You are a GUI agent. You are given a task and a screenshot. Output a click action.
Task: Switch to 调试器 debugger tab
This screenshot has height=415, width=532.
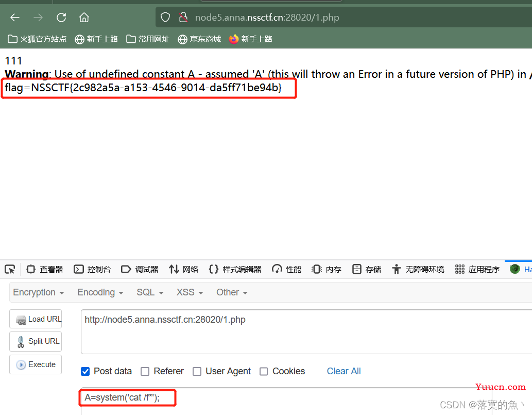(x=140, y=269)
